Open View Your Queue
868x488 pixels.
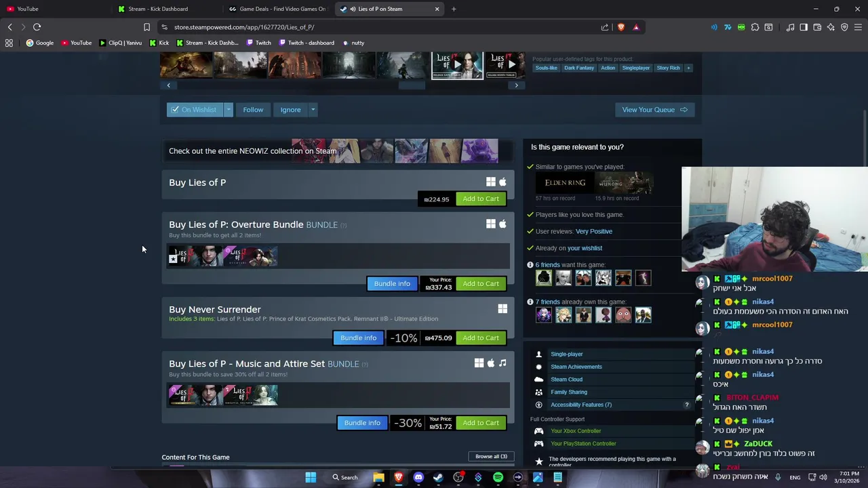point(654,110)
